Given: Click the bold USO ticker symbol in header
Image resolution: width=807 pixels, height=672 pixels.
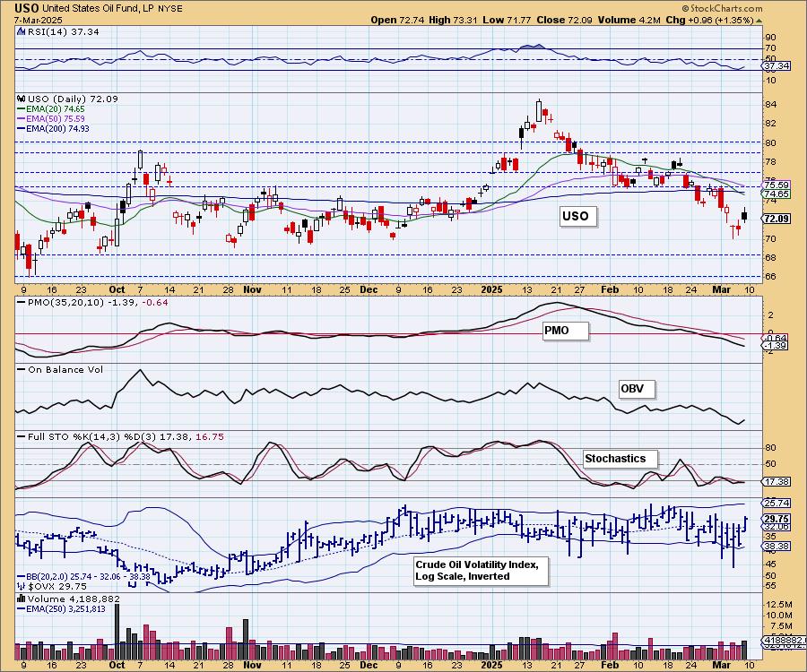Looking at the screenshot, I should click(26, 8).
